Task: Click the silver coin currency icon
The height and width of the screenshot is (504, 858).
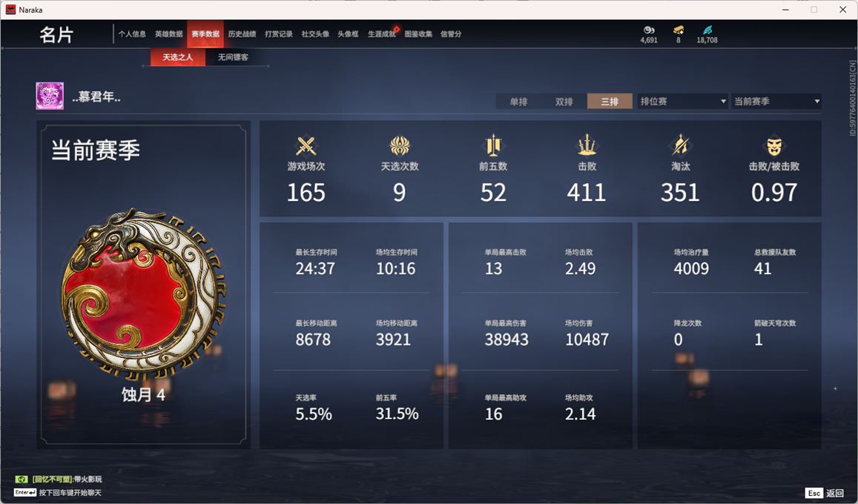Action: [x=649, y=30]
